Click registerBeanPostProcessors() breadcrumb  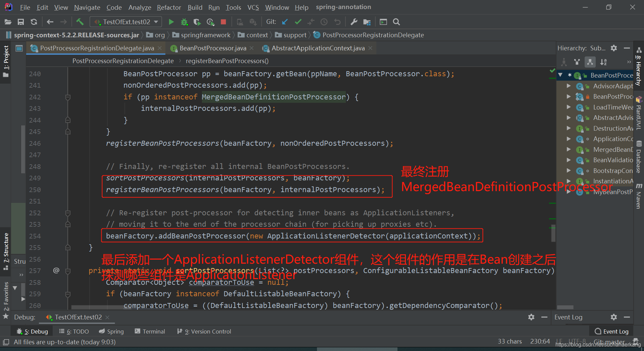pyautogui.click(x=227, y=61)
